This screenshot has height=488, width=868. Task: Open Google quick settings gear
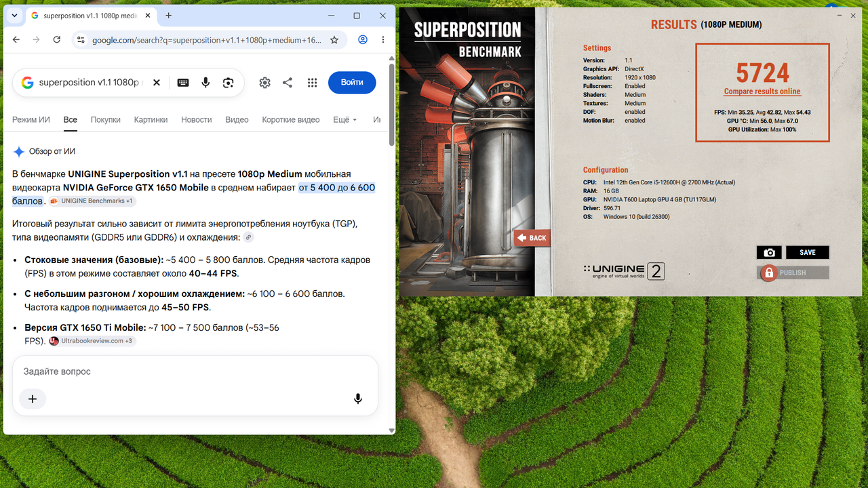point(264,83)
